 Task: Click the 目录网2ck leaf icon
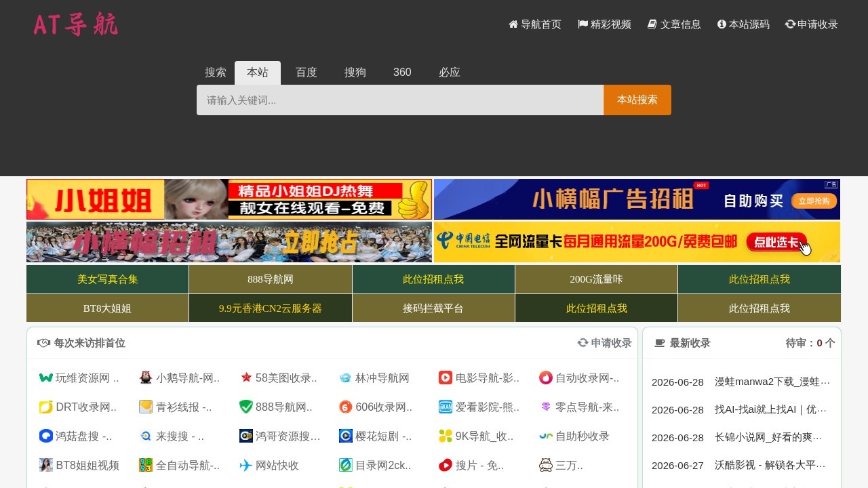coord(346,466)
